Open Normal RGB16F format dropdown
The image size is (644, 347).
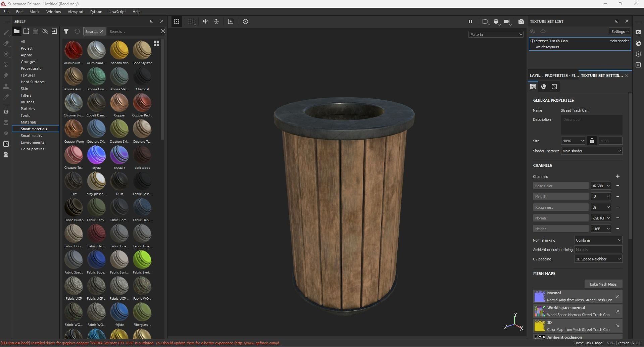601,218
